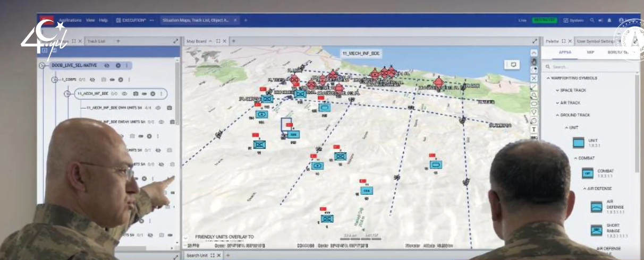Toggle visibility eye of OWN UNITS SM row
This screenshot has width=644, height=260.
point(157,108)
